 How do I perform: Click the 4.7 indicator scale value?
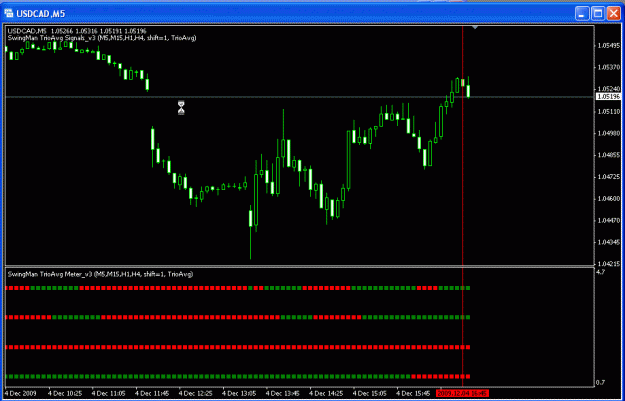pyautogui.click(x=601, y=272)
